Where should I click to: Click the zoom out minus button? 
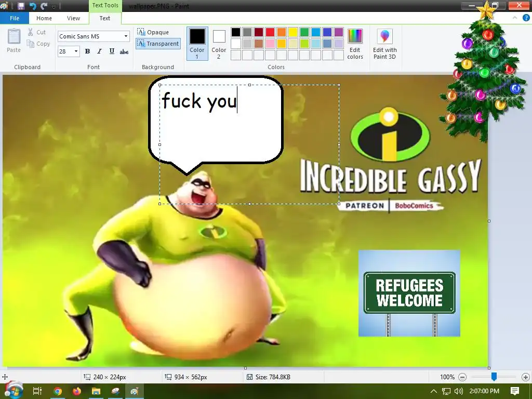tap(462, 377)
